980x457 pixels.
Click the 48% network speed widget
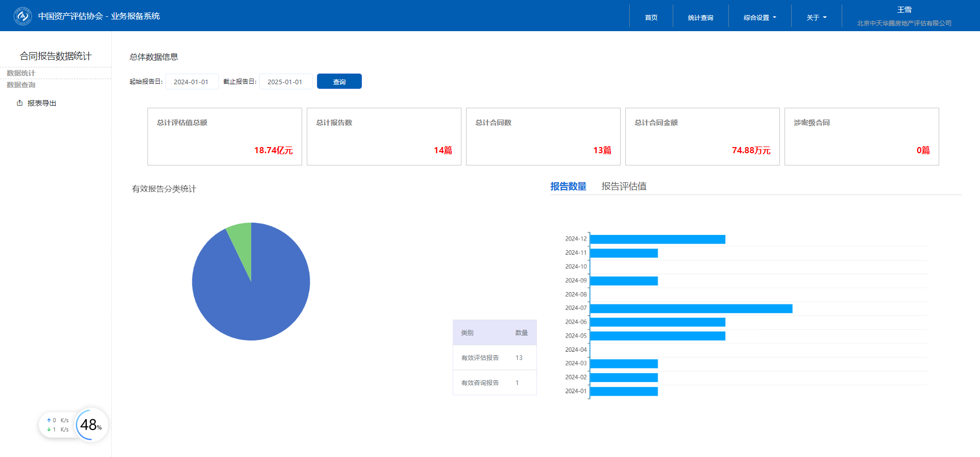pos(91,425)
